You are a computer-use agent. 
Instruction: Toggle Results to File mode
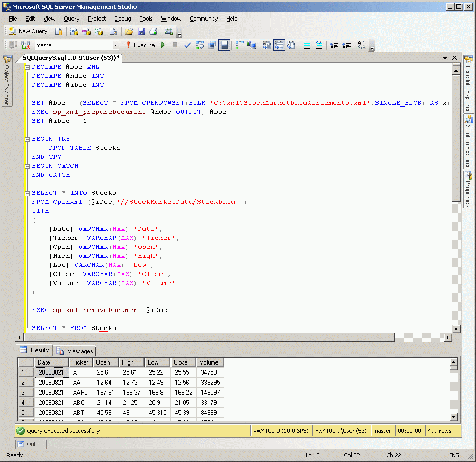[x=291, y=46]
